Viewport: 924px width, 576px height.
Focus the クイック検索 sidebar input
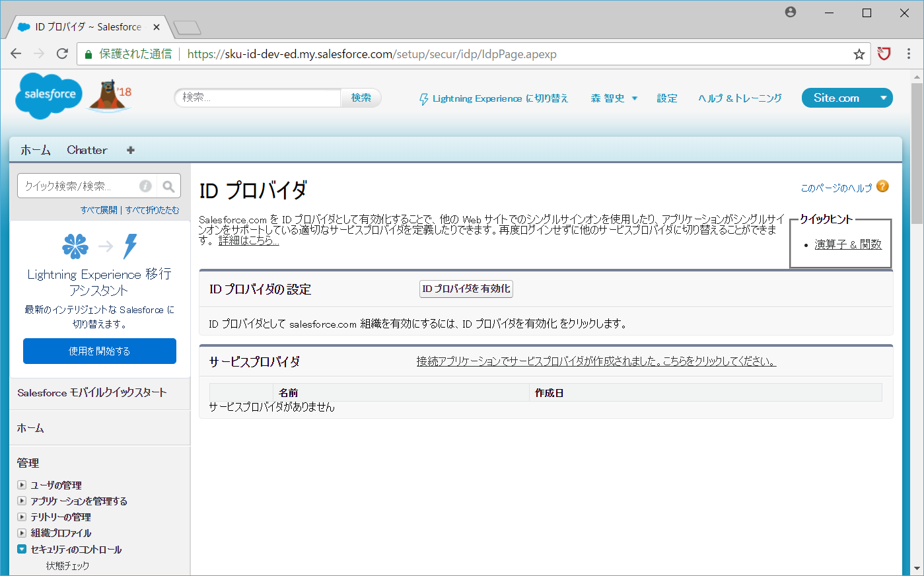(78, 186)
